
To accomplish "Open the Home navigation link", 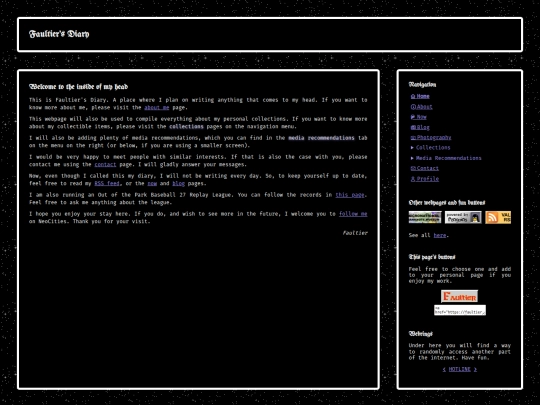I will tap(420, 96).
